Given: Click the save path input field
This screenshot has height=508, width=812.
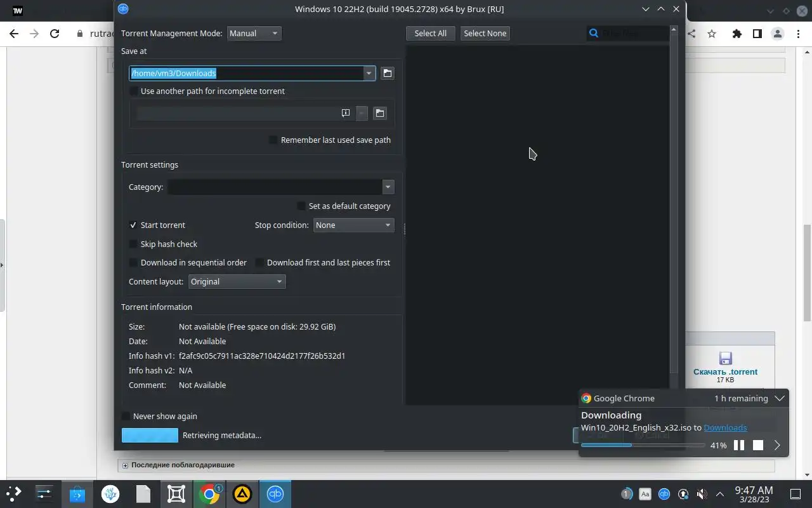Looking at the screenshot, I should point(246,74).
